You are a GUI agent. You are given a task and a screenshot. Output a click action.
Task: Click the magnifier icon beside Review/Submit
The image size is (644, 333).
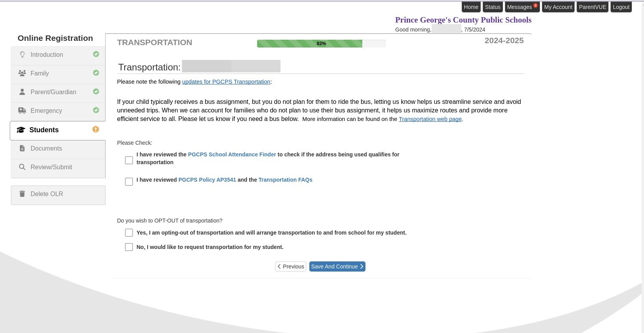click(22, 167)
